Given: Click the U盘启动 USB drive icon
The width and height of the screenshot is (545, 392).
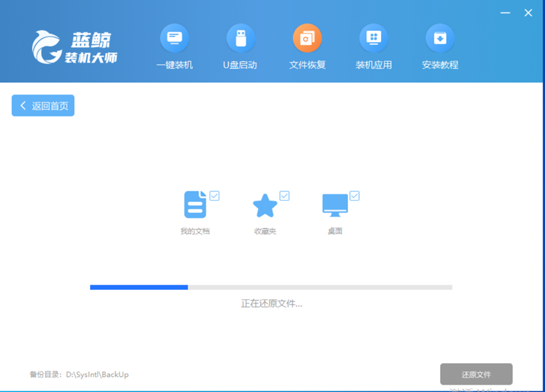Looking at the screenshot, I should (240, 38).
